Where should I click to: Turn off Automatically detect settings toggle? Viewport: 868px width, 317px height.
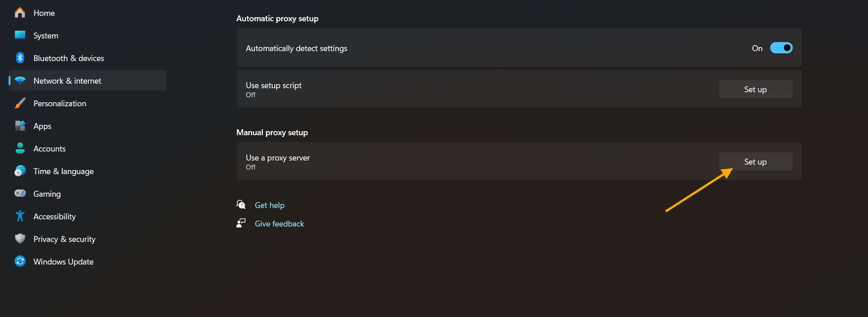(781, 48)
